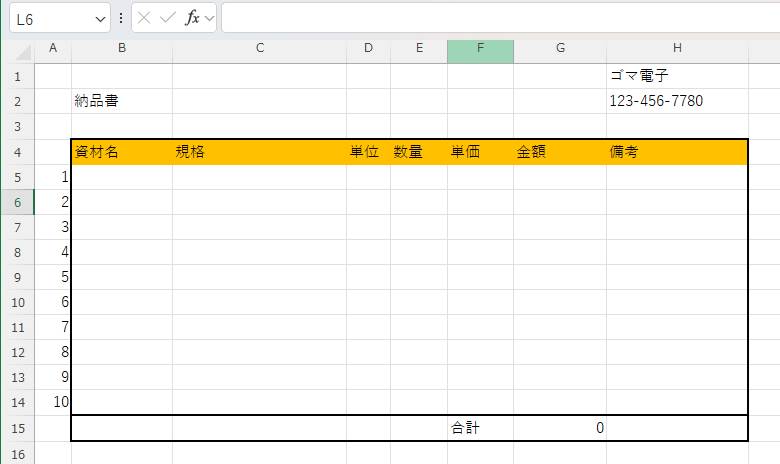Select the row 15 header

(x=17, y=428)
